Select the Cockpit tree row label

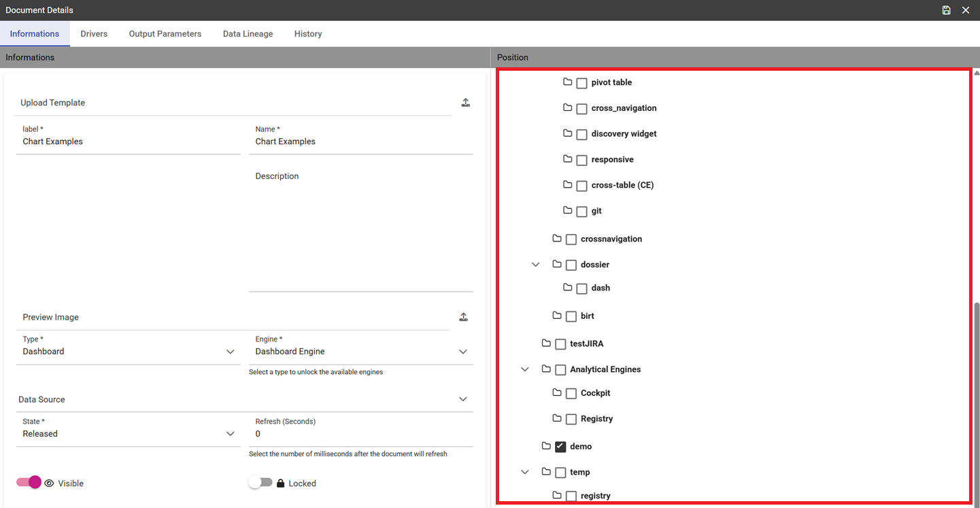(596, 393)
